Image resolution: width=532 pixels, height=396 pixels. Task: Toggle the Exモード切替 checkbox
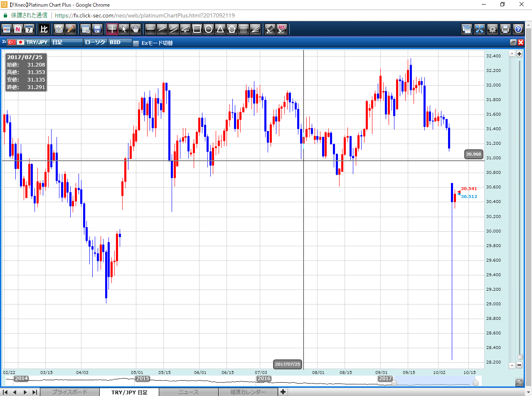coord(135,43)
